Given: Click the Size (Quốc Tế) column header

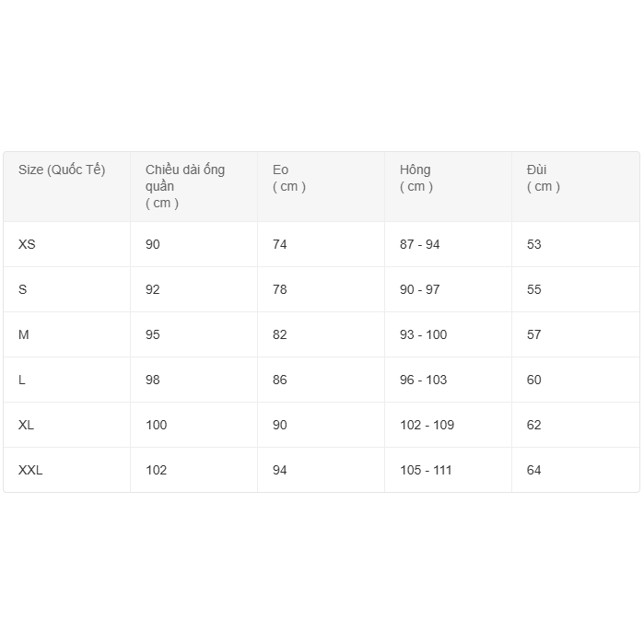Looking at the screenshot, I should (x=62, y=170).
